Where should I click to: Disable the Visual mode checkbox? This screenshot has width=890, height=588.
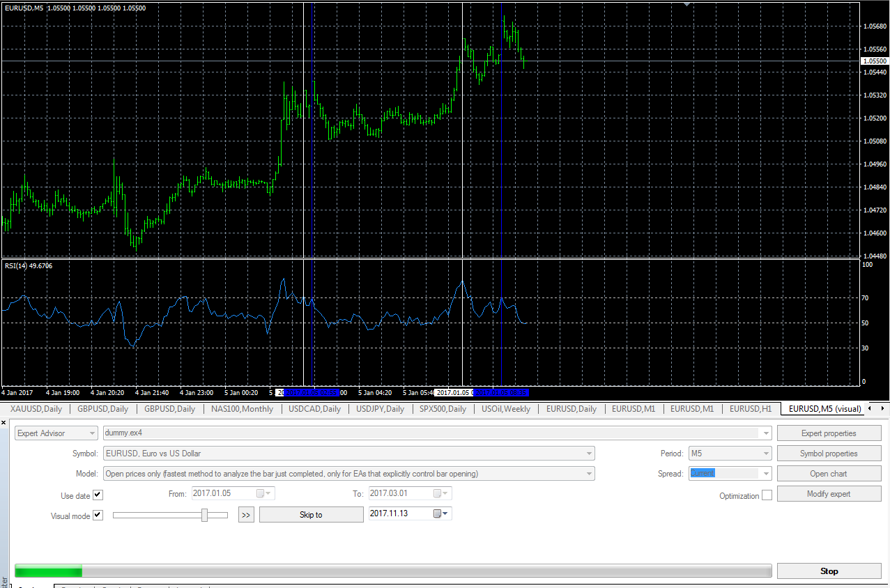coord(98,516)
